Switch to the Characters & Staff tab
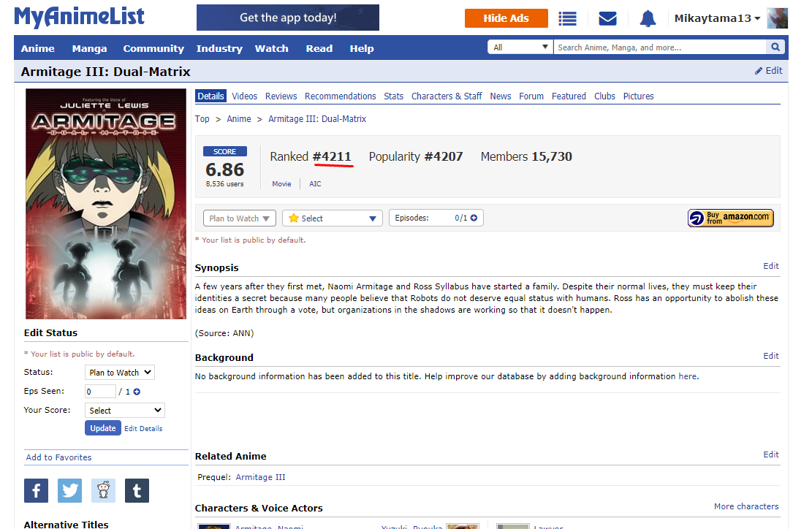 [x=447, y=96]
